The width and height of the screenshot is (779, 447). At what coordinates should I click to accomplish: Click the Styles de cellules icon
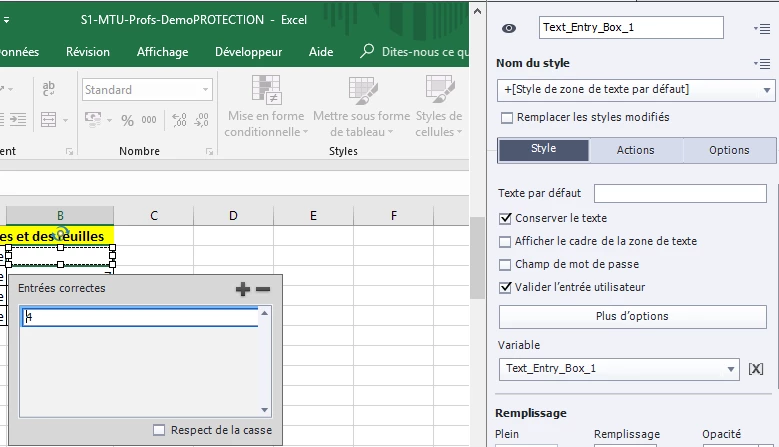pos(439,88)
